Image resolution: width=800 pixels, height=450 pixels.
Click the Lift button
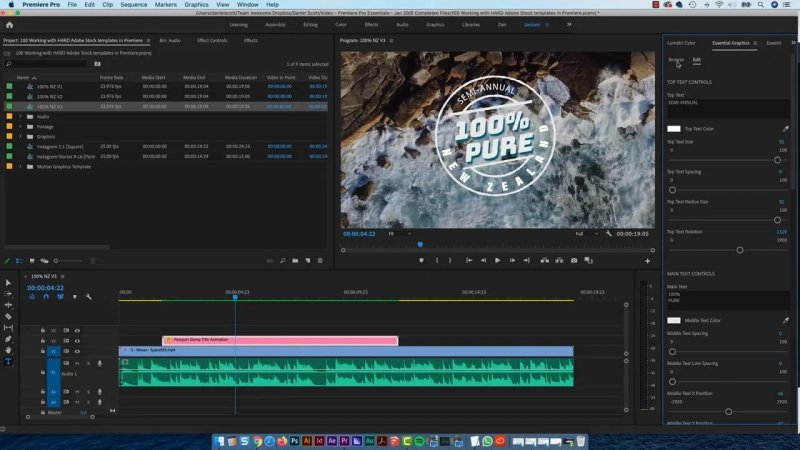coord(545,260)
